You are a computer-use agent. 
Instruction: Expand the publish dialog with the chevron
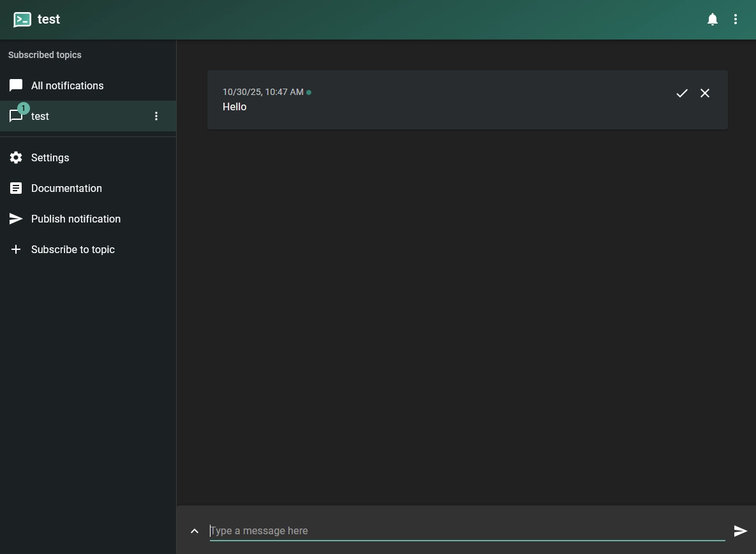tap(195, 531)
